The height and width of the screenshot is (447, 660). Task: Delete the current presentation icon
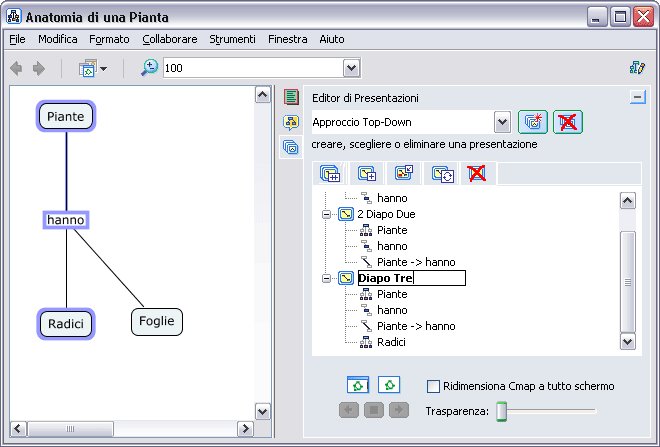tap(568, 122)
